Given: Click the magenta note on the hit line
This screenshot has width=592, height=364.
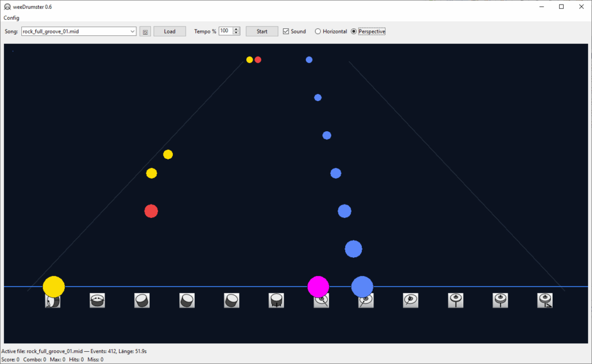Looking at the screenshot, I should [318, 286].
